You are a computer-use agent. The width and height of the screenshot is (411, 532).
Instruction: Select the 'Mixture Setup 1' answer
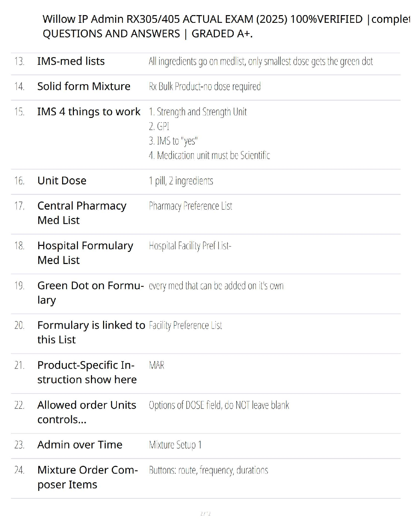[175, 445]
